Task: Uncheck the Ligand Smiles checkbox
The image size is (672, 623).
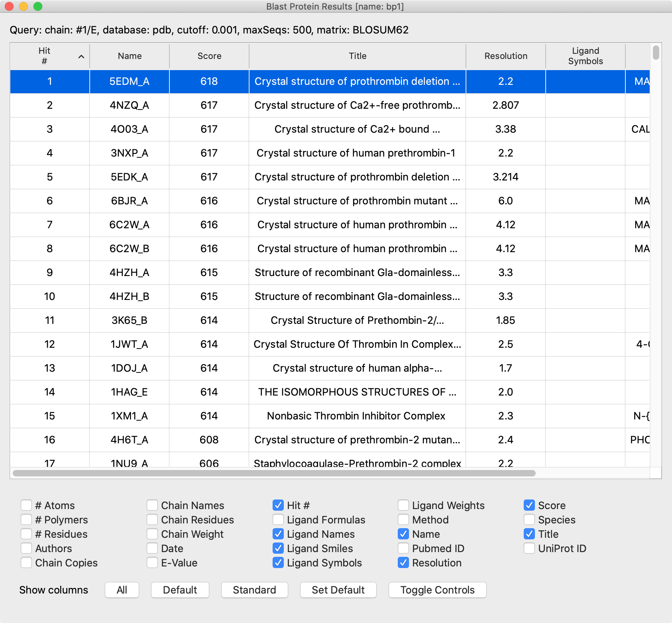Action: point(278,548)
